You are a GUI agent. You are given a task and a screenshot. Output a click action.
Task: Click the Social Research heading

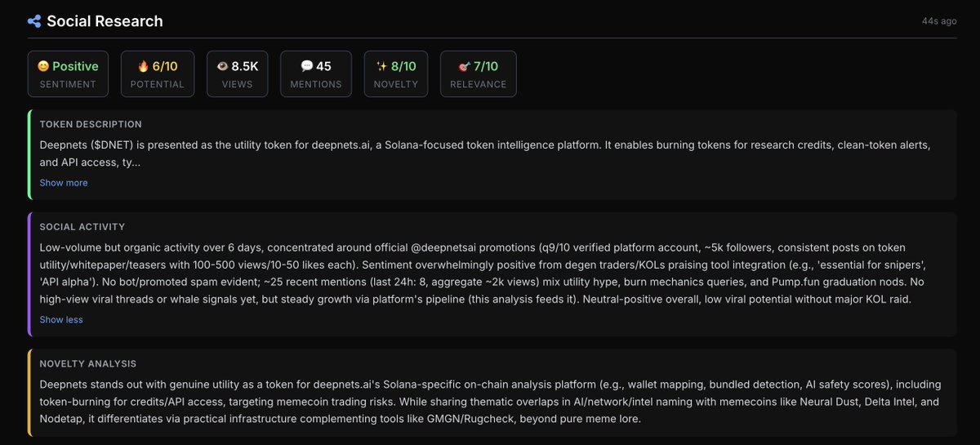[105, 21]
